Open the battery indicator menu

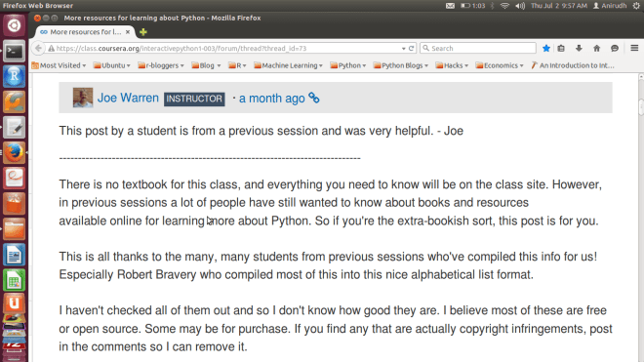pos(472,6)
